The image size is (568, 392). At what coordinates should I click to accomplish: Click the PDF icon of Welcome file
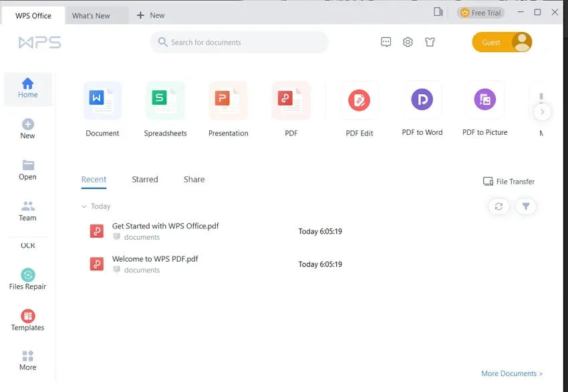(x=97, y=264)
